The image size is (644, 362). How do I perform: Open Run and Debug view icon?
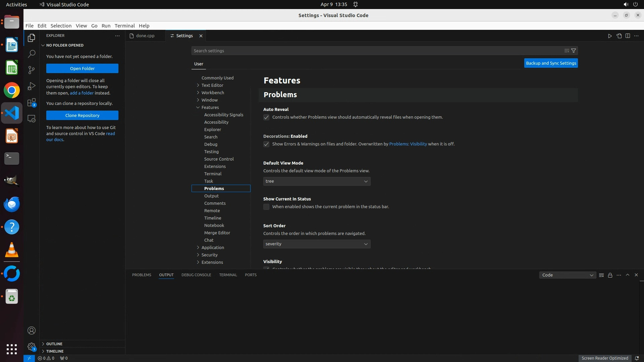(31, 86)
